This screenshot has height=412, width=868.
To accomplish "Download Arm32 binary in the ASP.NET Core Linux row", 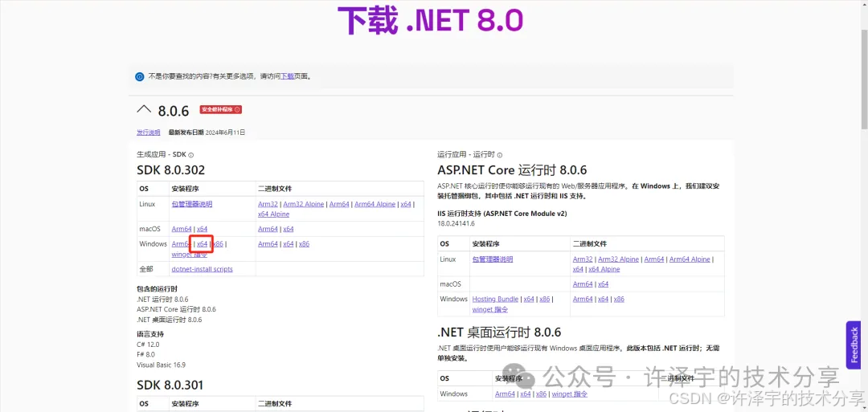I will pyautogui.click(x=583, y=259).
